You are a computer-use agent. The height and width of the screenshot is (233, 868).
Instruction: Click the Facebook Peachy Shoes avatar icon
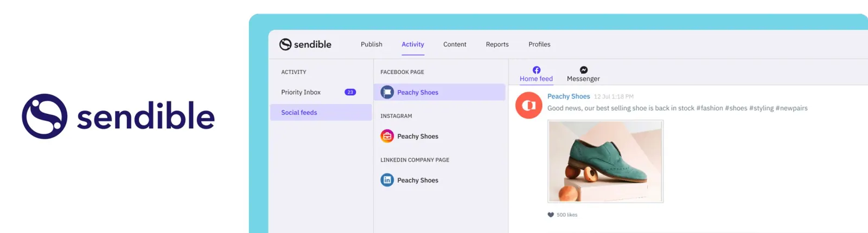pos(387,92)
